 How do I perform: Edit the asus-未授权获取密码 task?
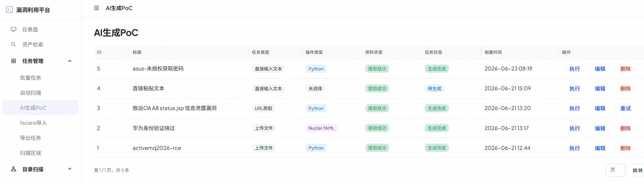pyautogui.click(x=600, y=69)
